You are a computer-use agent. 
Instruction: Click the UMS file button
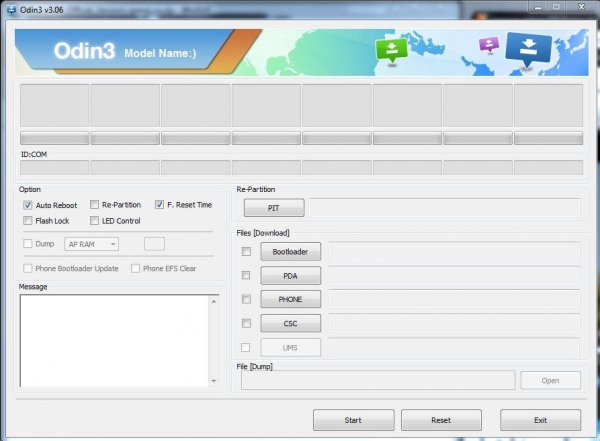coord(290,348)
